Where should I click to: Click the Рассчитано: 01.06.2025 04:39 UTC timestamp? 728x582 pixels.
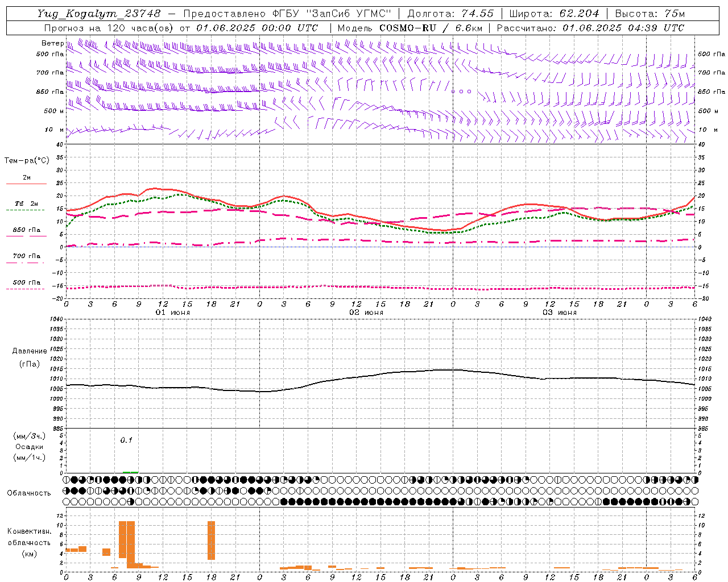coord(590,28)
